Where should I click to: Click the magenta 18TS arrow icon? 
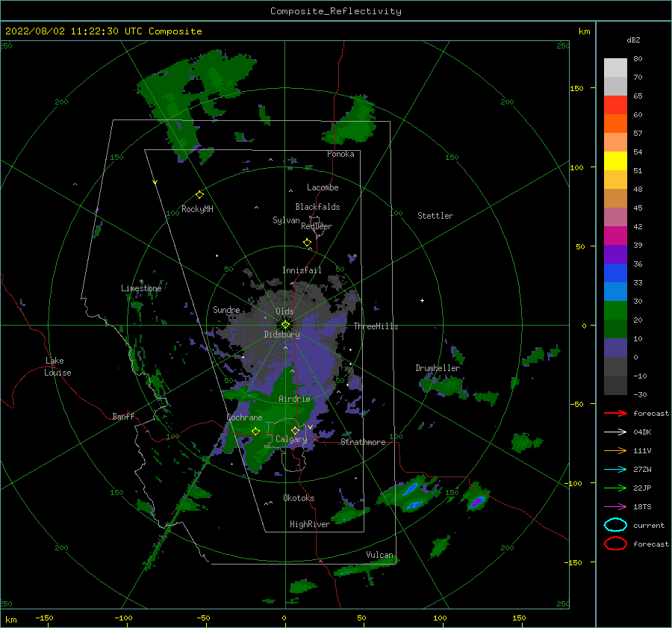click(x=615, y=507)
